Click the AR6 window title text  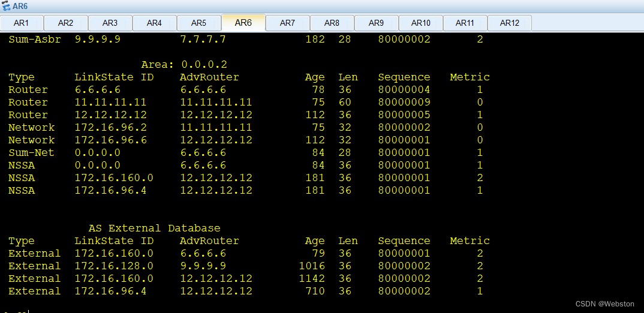(20, 7)
